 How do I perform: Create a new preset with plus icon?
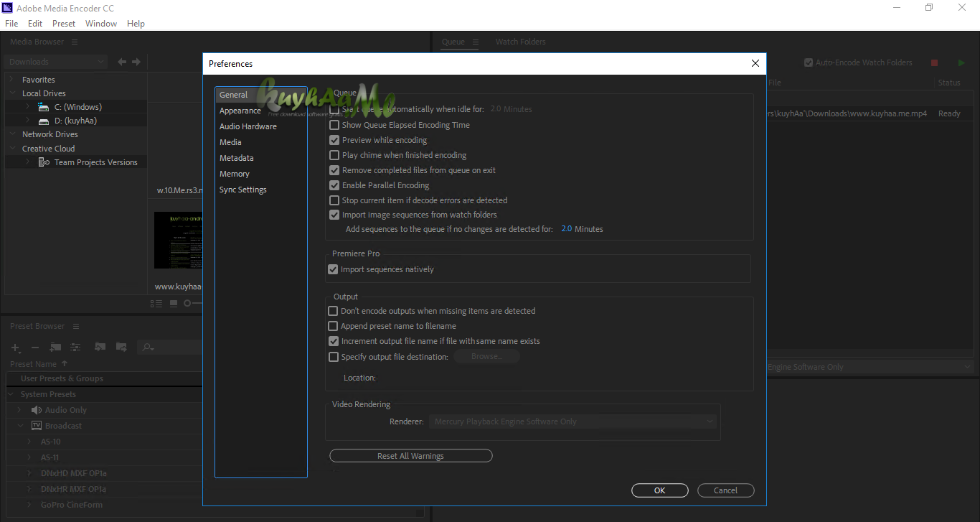[x=15, y=347]
